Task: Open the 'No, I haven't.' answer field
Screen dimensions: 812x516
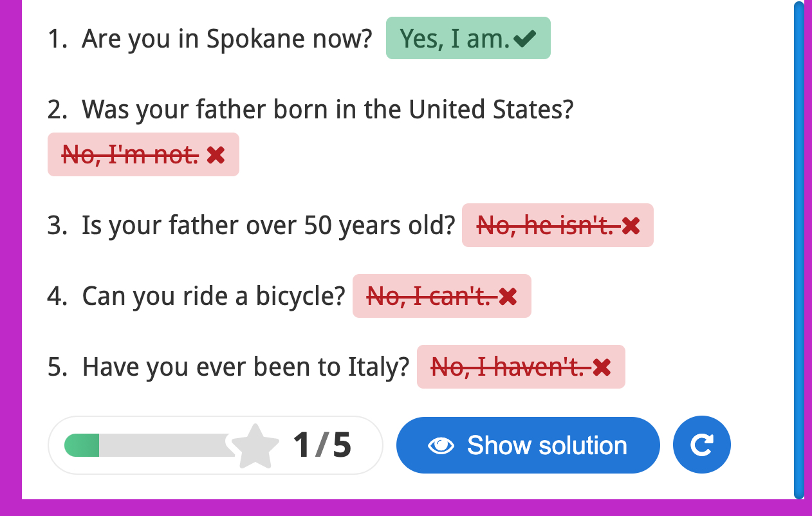Action: [521, 367]
